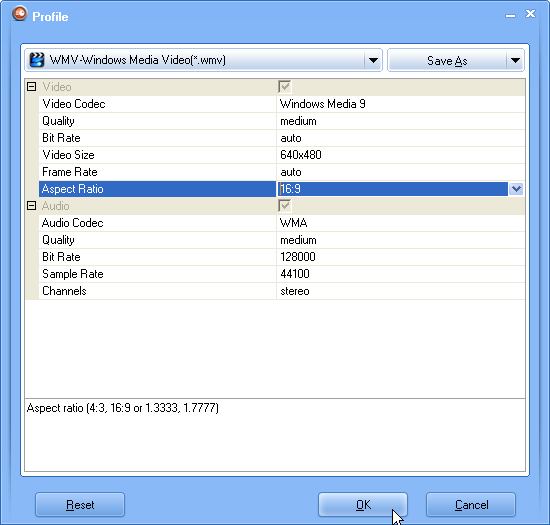This screenshot has height=525, width=550.
Task: Click the Audio section header label
Action: point(55,206)
